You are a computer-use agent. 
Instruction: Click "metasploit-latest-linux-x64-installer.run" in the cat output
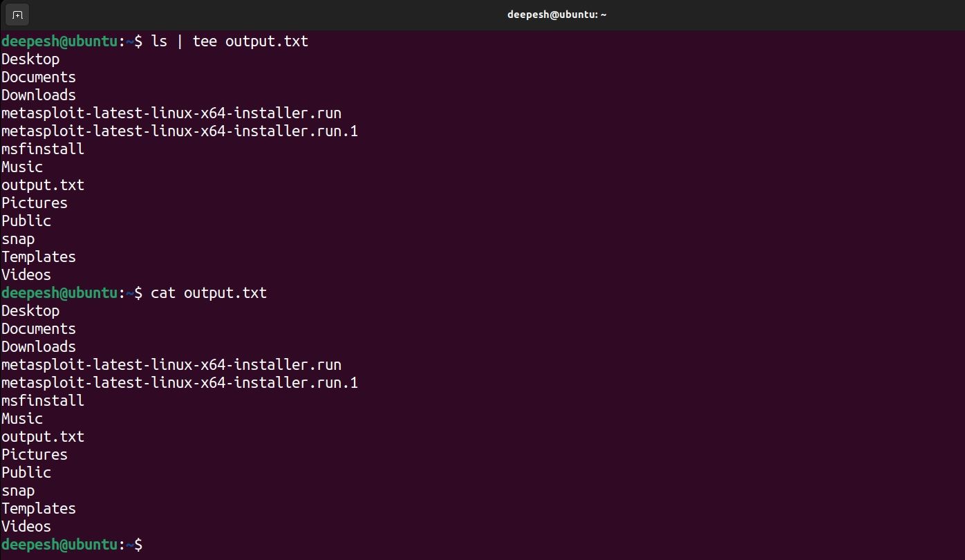(171, 365)
